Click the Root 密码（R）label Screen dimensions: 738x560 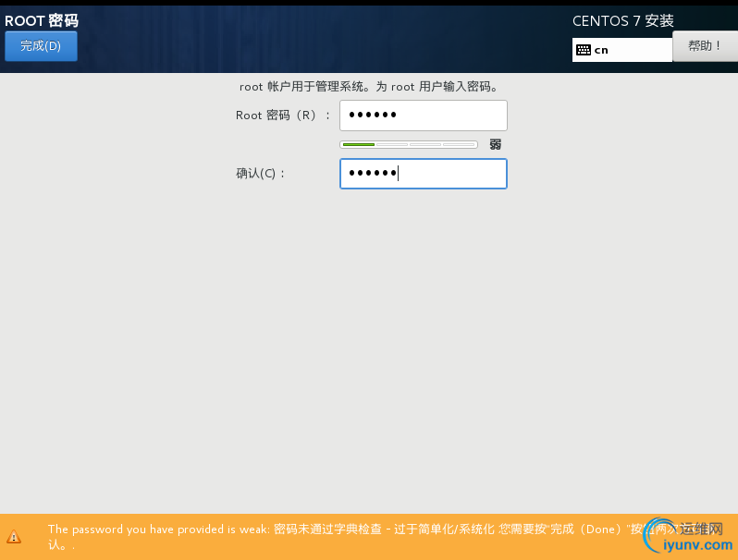[x=283, y=116]
